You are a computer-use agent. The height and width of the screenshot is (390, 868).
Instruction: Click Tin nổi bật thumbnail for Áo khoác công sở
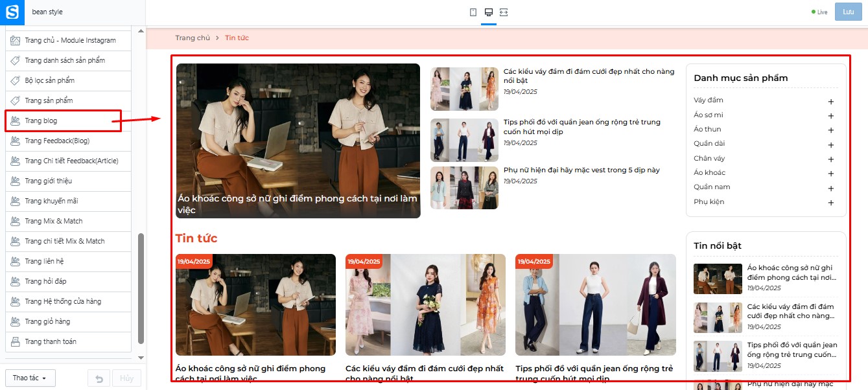(x=718, y=279)
